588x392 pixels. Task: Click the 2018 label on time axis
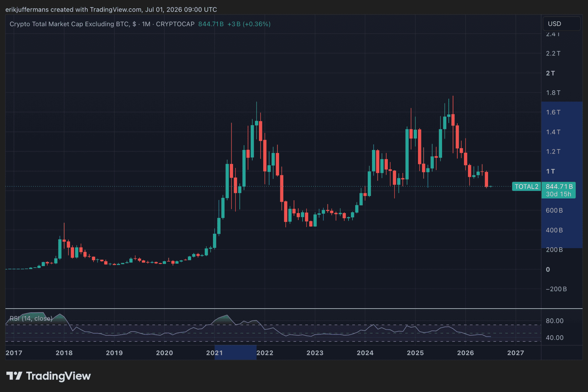64,353
